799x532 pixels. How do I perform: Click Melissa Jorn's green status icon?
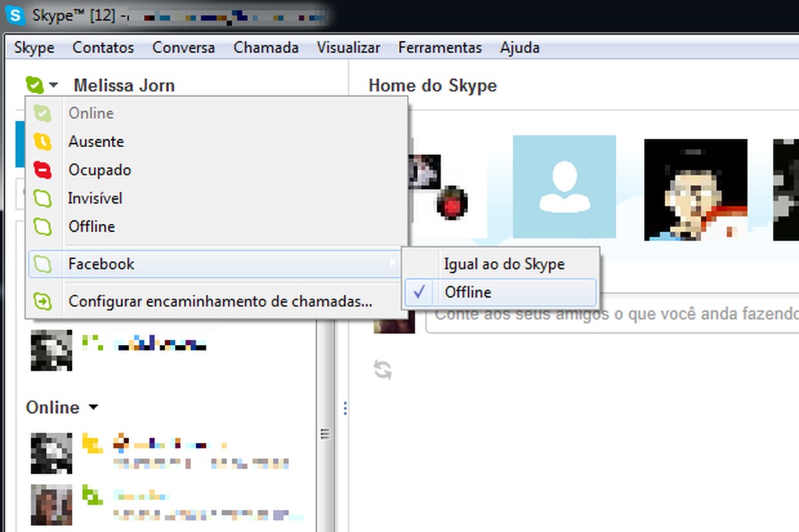tap(35, 85)
